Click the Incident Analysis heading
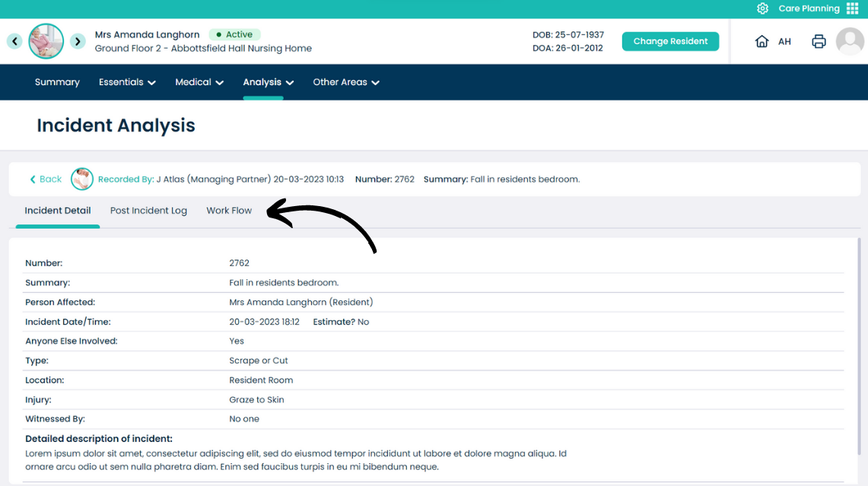 [116, 125]
